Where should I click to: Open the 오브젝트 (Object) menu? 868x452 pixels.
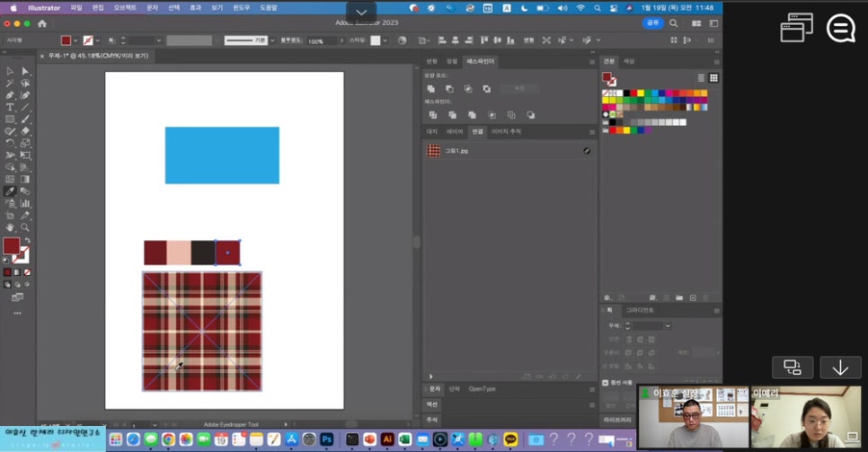click(125, 8)
